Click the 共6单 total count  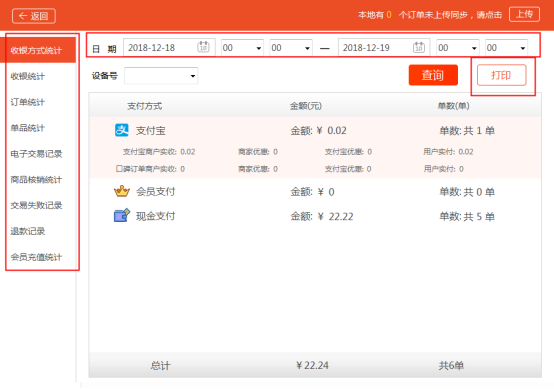tap(451, 365)
